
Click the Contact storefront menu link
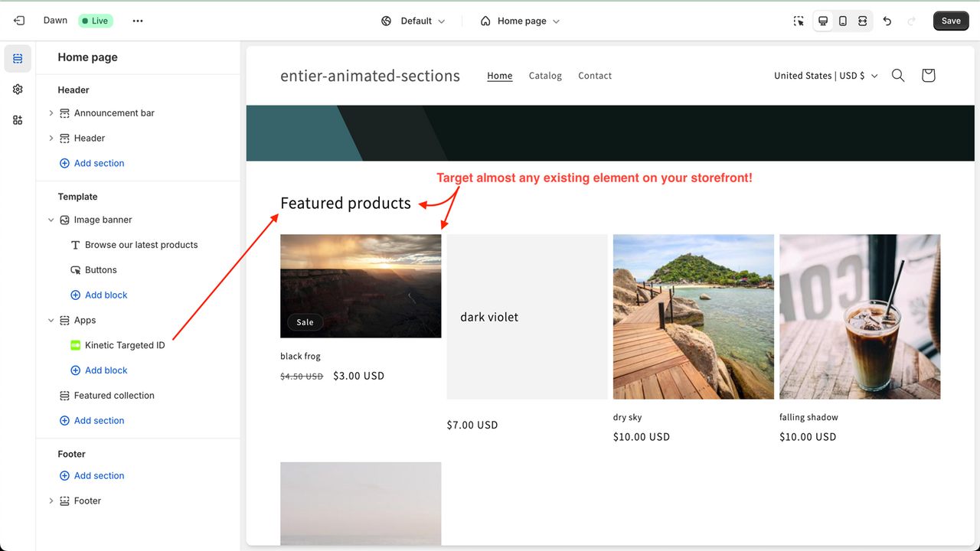[595, 76]
